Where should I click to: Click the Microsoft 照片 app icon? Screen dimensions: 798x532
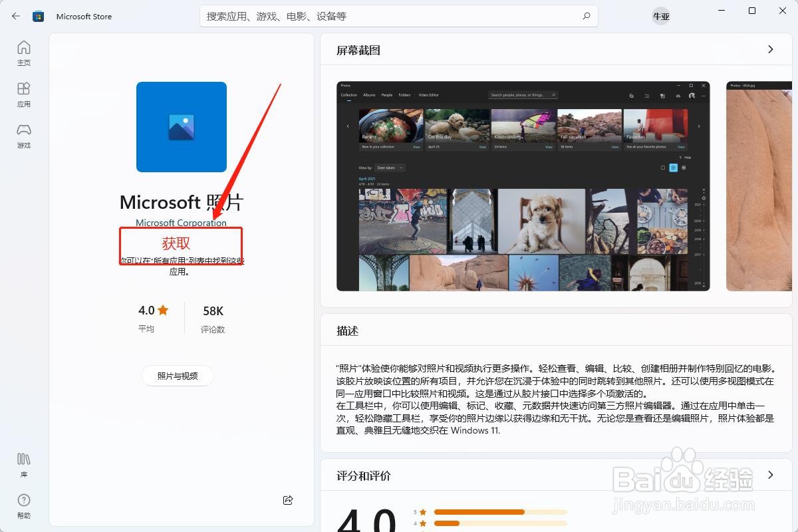tap(182, 127)
